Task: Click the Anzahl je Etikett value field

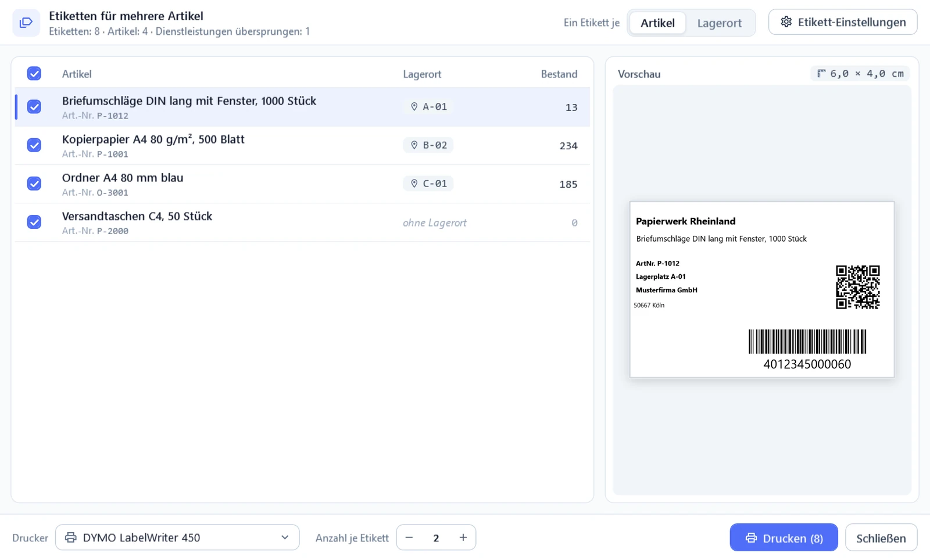Action: (436, 537)
